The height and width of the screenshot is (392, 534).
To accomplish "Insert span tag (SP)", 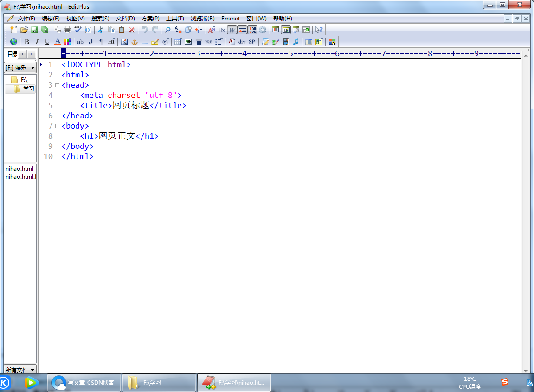I will click(x=252, y=42).
